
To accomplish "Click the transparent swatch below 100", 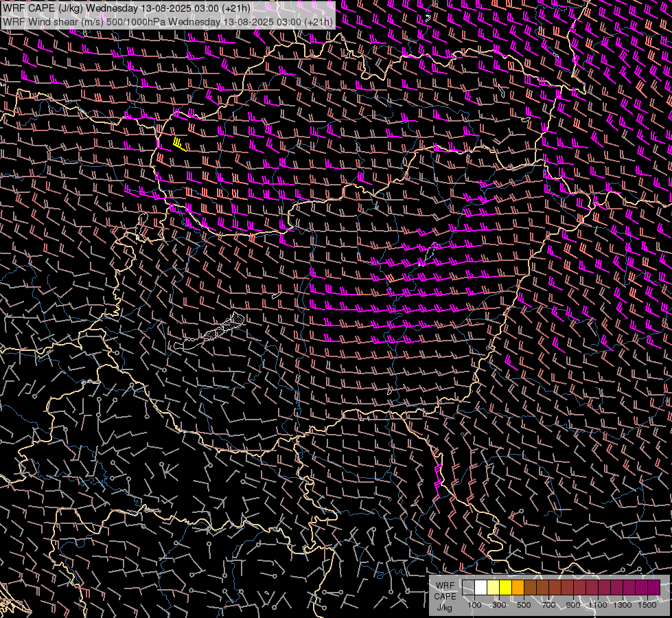I will pyautogui.click(x=468, y=588).
